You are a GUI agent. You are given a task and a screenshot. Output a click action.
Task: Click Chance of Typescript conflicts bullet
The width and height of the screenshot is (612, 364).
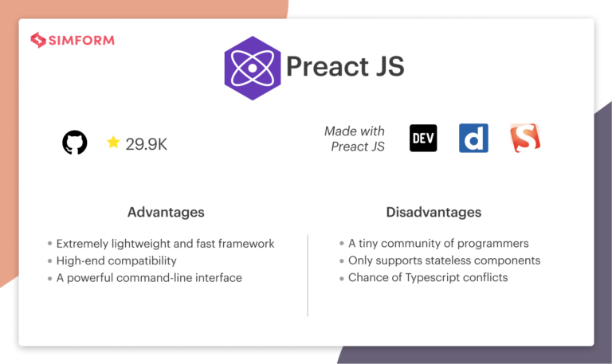pyautogui.click(x=428, y=277)
